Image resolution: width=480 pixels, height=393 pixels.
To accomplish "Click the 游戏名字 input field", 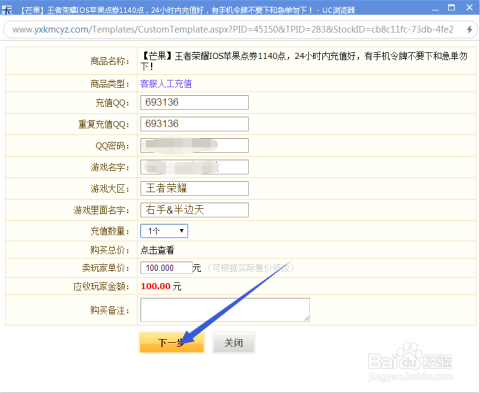I will coord(194,167).
